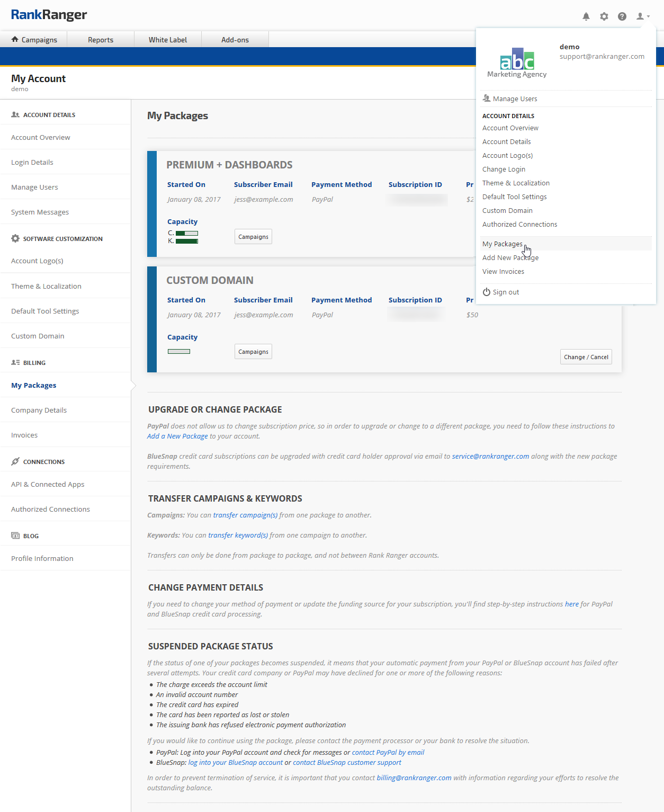Click campaigns capacity bar C. in Premium package
664x812 pixels.
point(187,233)
